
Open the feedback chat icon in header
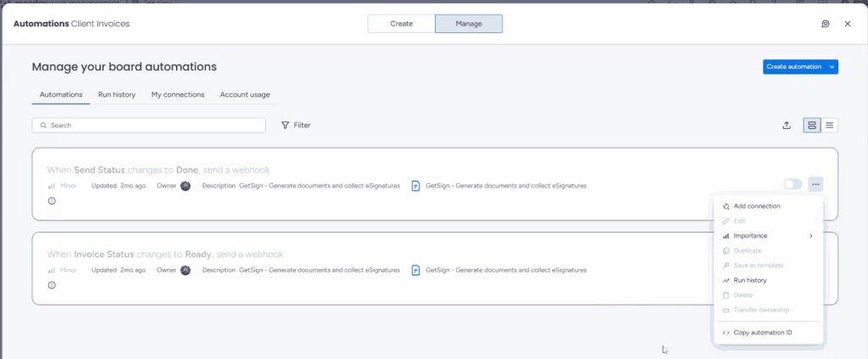pos(826,24)
